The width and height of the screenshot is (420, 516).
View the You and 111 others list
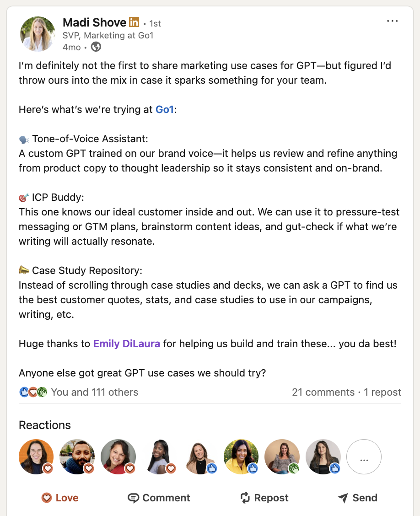pos(94,392)
